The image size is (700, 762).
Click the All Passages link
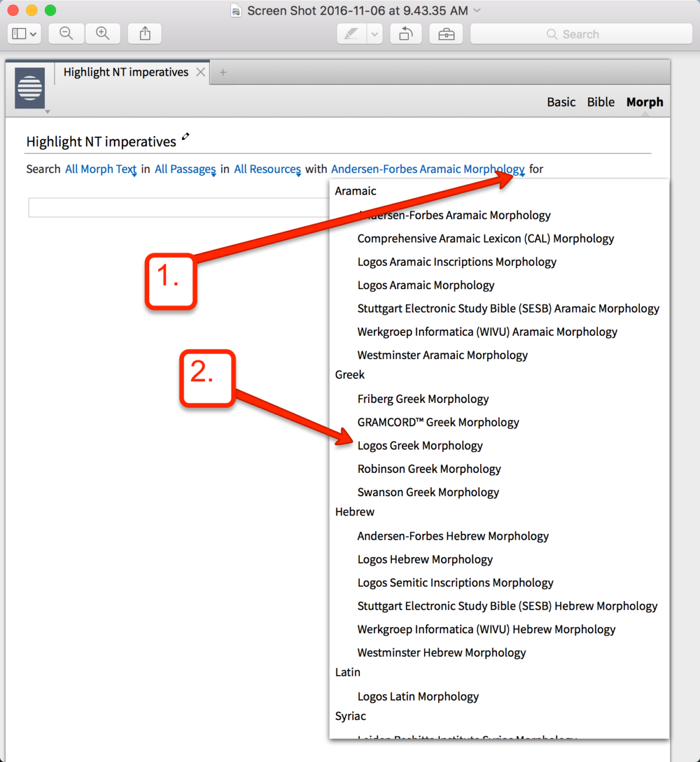pyautogui.click(x=184, y=169)
